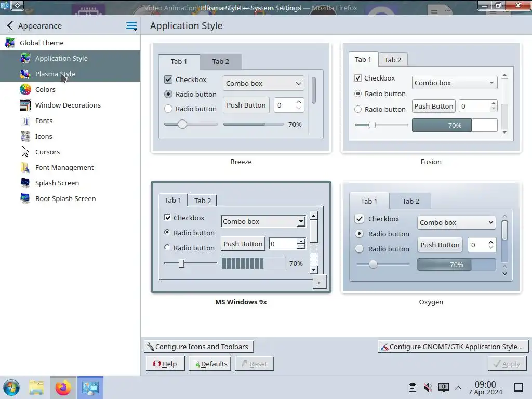Viewport: 532px width, 399px height.
Task: Toggle the Checkbox in Breeze preview
Action: click(168, 79)
